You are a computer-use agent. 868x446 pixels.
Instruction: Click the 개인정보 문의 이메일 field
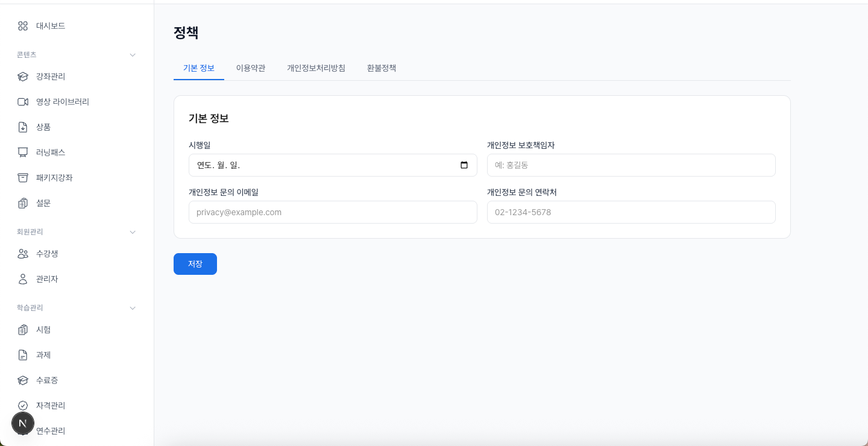(x=333, y=212)
